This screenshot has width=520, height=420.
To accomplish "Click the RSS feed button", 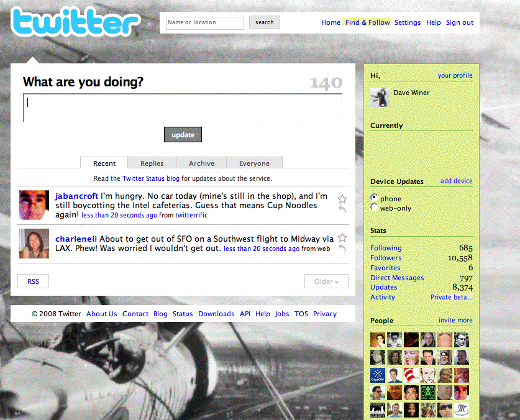I will click(33, 281).
